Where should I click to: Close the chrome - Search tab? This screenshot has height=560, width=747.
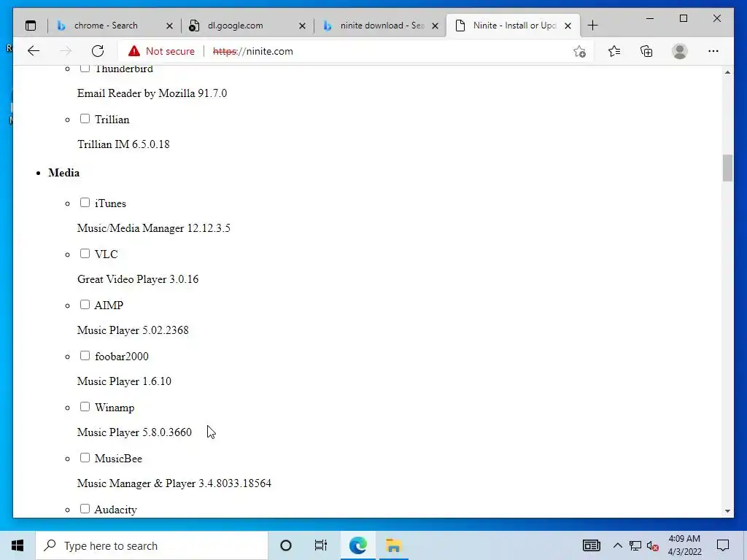(x=169, y=26)
